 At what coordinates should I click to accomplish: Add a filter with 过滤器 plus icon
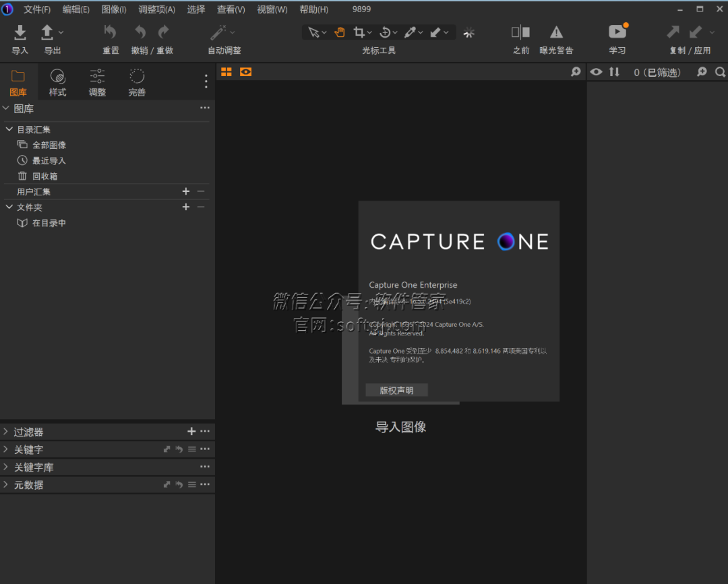click(x=191, y=431)
